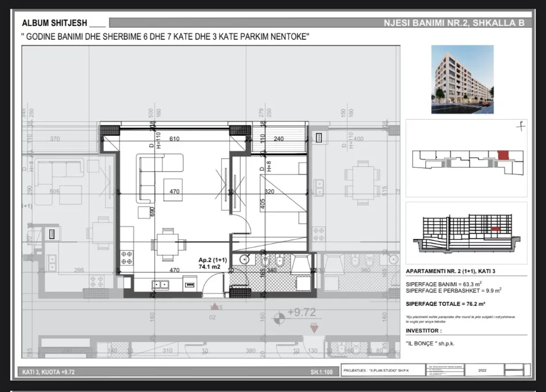Click the north arrow on the key plan

tap(520, 125)
